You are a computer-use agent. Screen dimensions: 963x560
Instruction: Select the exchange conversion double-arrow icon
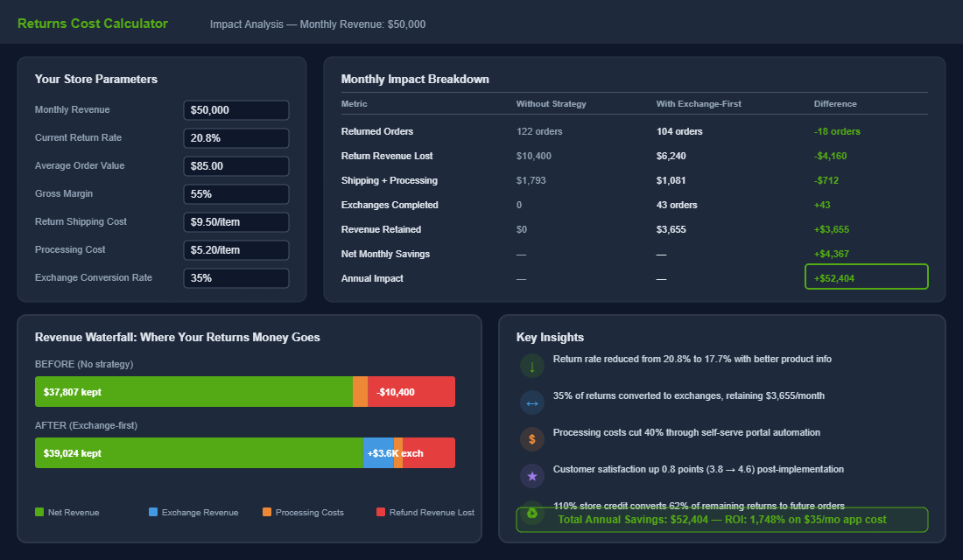[x=532, y=402]
